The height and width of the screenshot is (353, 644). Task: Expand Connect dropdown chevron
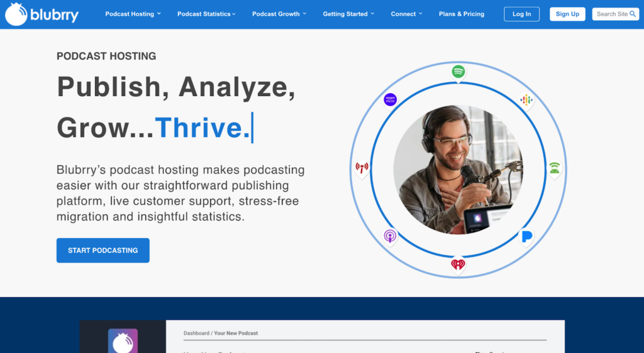pyautogui.click(x=421, y=14)
